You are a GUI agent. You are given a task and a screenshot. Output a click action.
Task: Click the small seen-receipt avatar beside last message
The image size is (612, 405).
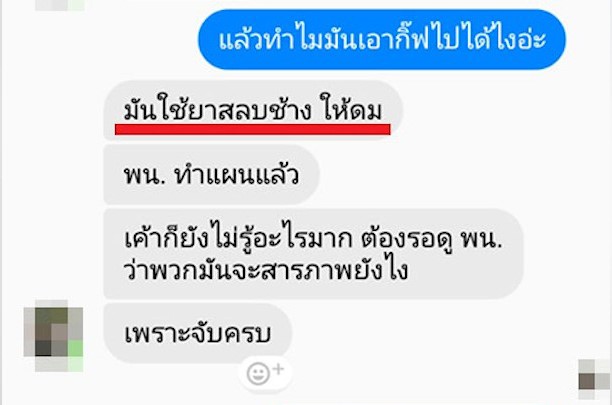coord(594,380)
